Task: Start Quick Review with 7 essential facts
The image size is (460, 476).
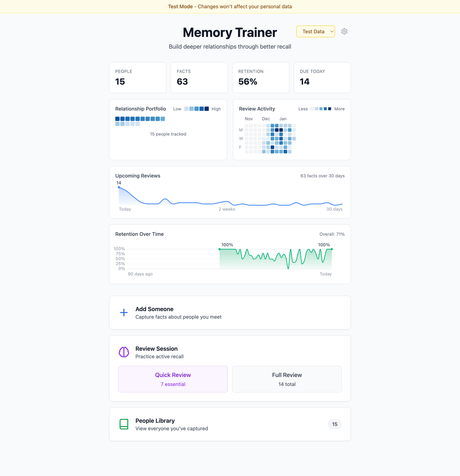Action: [173, 379]
